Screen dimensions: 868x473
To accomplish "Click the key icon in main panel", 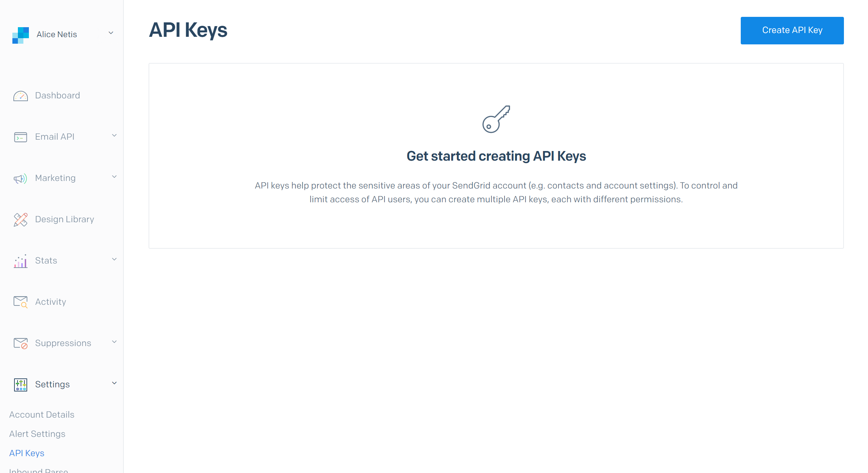I will (x=497, y=119).
